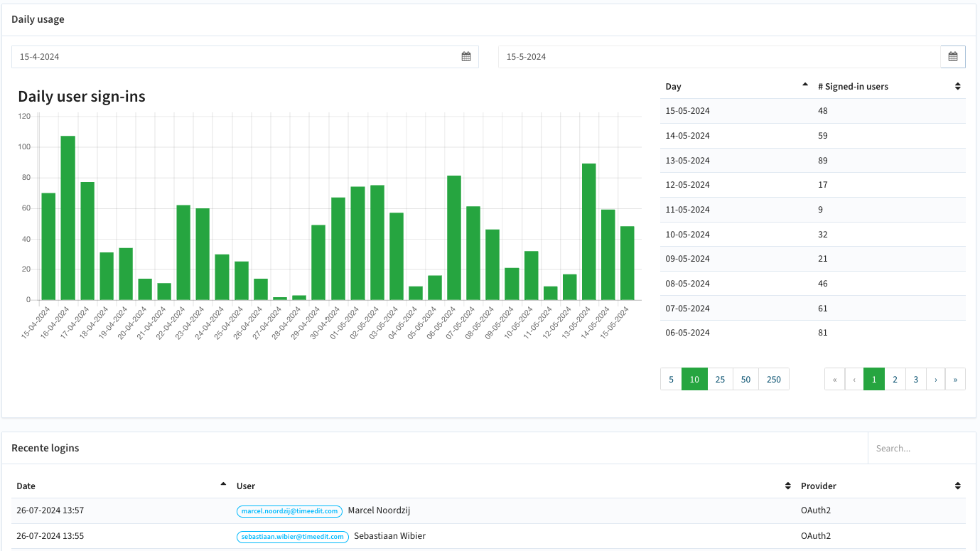Click table row 14-05-2024

coord(813,135)
